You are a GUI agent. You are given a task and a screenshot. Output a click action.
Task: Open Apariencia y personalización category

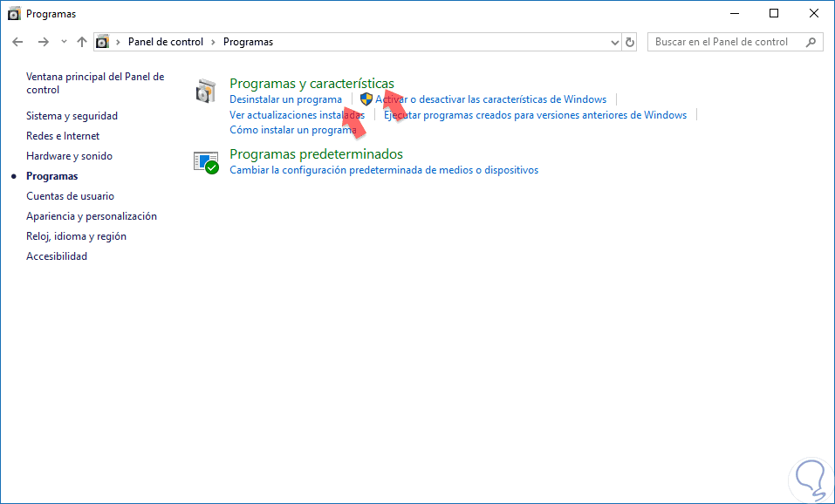(92, 216)
